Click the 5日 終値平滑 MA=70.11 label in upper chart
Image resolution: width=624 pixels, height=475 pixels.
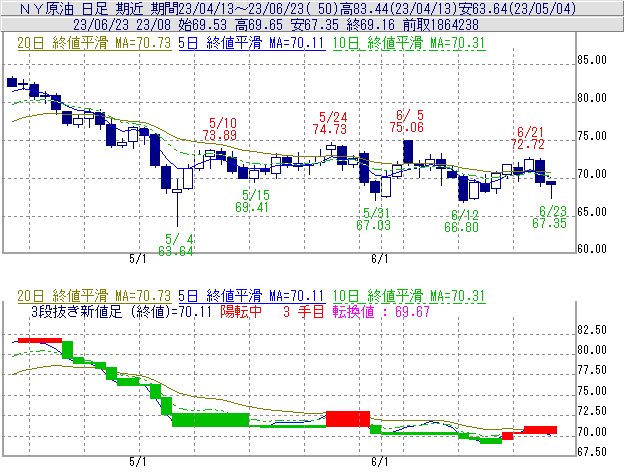252,43
